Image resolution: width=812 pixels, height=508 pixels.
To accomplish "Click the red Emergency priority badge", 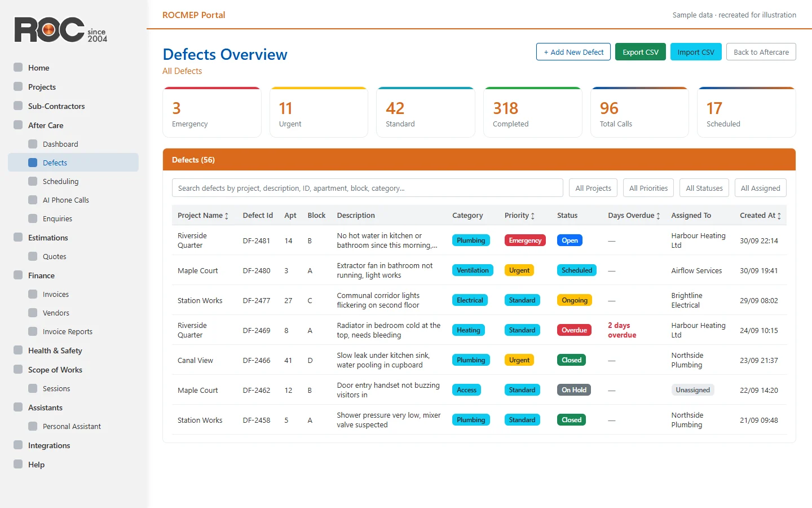I will (525, 240).
